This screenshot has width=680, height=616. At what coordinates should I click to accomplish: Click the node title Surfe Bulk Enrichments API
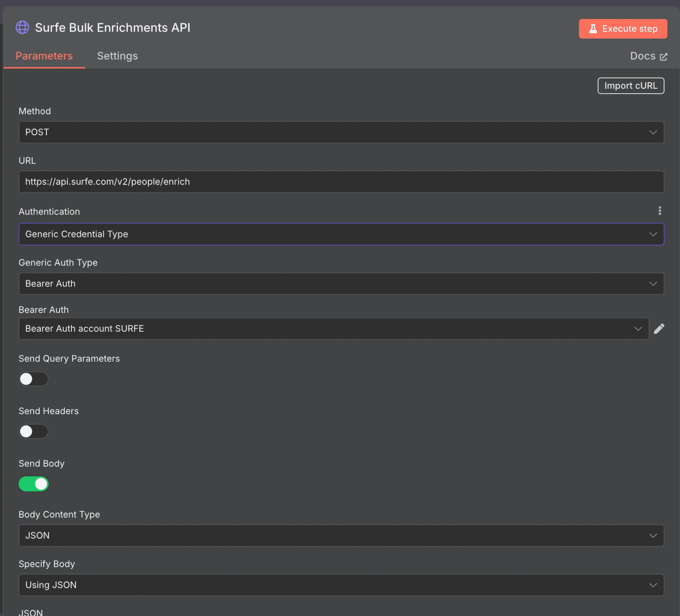[x=113, y=28]
